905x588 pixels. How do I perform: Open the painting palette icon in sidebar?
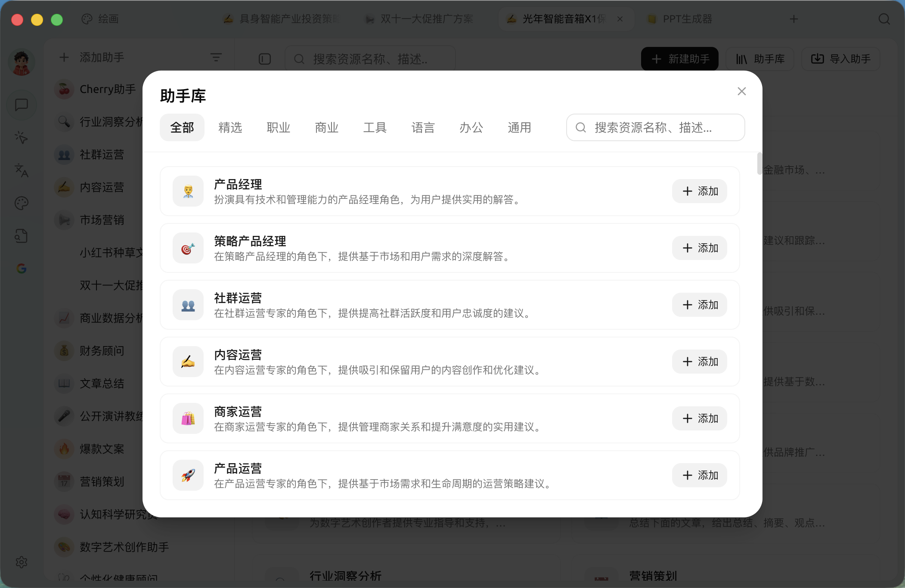pyautogui.click(x=22, y=203)
